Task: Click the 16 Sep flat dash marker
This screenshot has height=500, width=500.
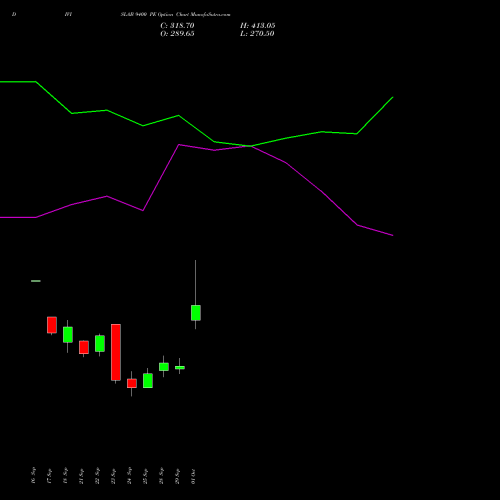Action: point(36,281)
